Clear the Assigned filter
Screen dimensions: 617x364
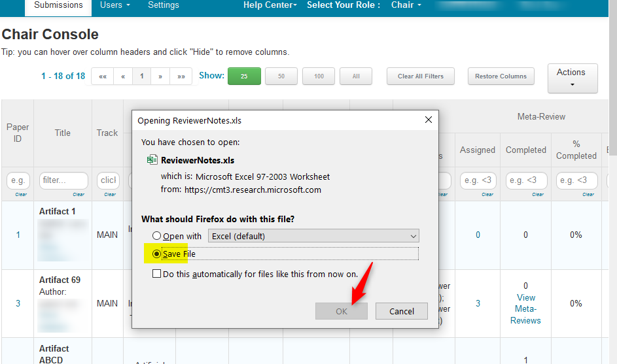coord(487,194)
